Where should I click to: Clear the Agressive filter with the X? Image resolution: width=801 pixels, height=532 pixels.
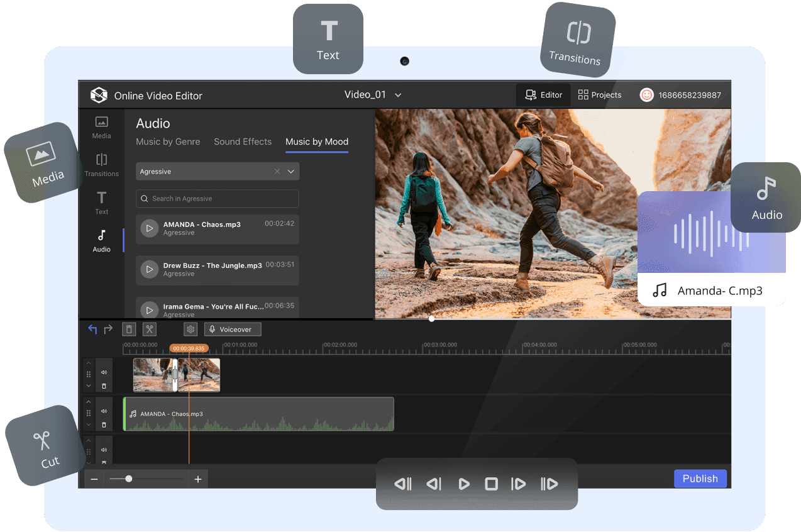point(277,171)
